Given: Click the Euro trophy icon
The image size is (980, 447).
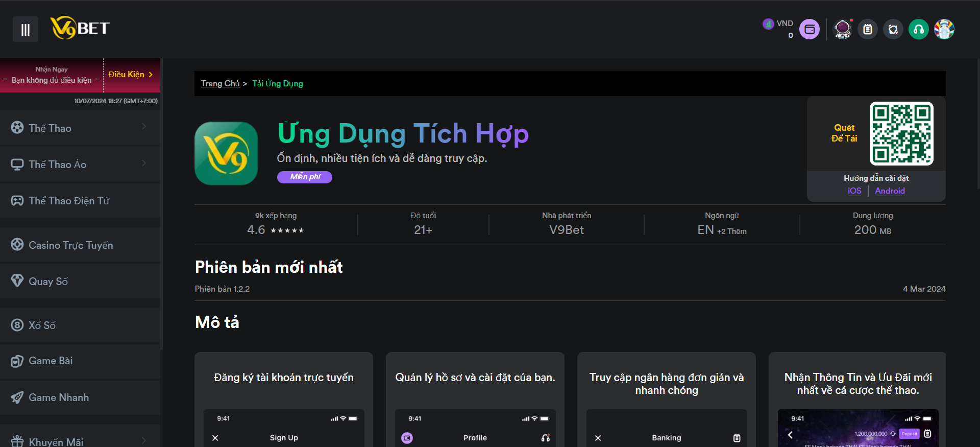Looking at the screenshot, I should click(944, 29).
